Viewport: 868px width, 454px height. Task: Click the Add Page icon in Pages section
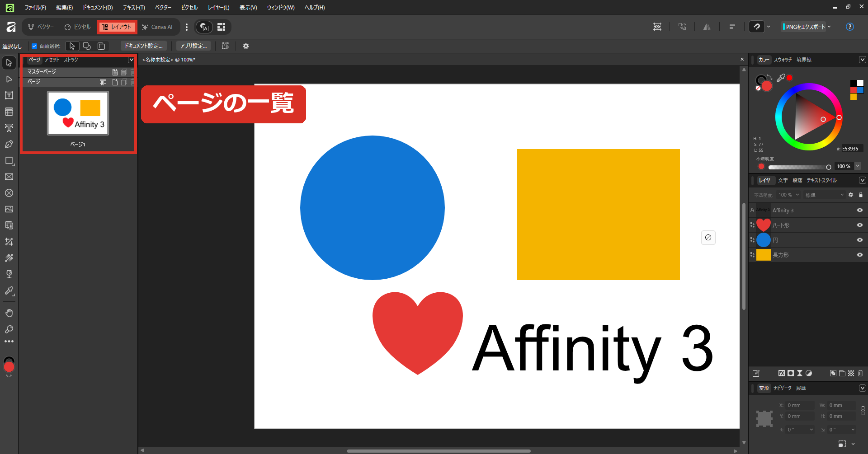tap(115, 82)
